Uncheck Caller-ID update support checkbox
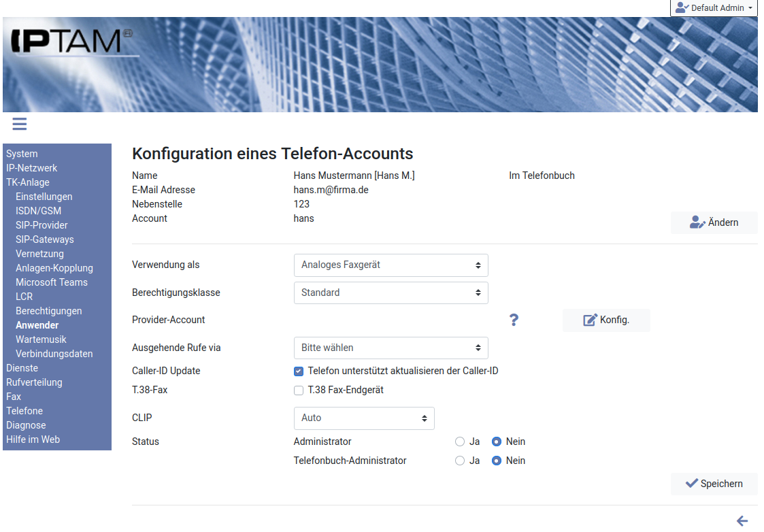Viewport: 764px width, 532px height. (x=299, y=371)
